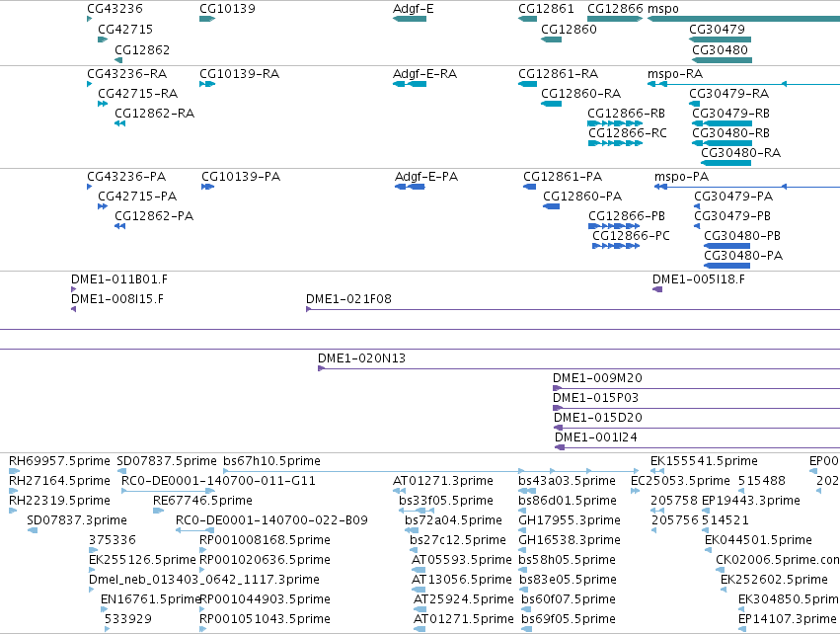This screenshot has height=634, width=840.
Task: Click EST 375336
Action: tap(93, 550)
